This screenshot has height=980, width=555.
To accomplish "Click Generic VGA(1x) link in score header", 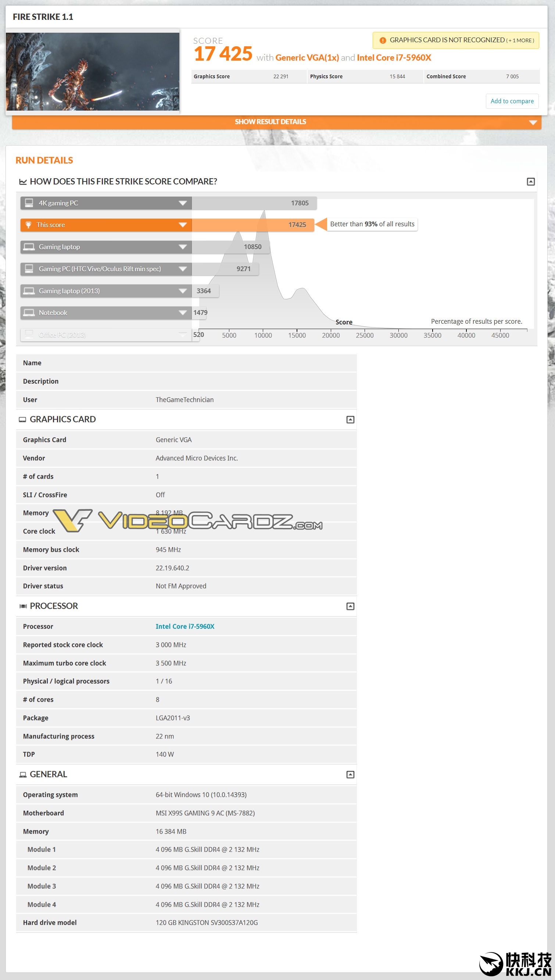I will [x=307, y=58].
